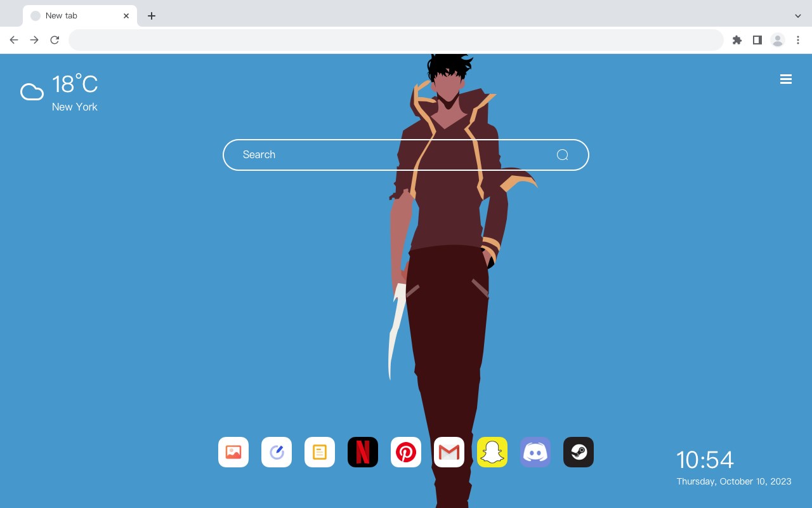The width and height of the screenshot is (812, 508).
Task: Toggle the browser side panel
Action: click(x=757, y=40)
